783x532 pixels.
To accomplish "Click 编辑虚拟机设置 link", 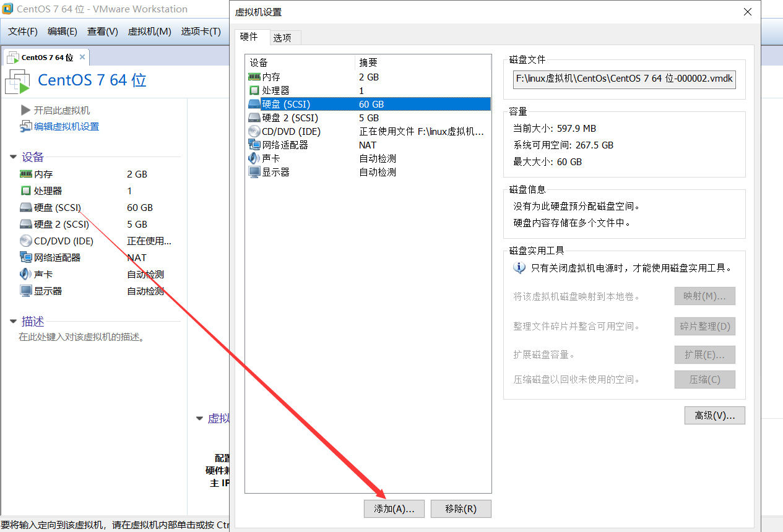I will point(66,127).
